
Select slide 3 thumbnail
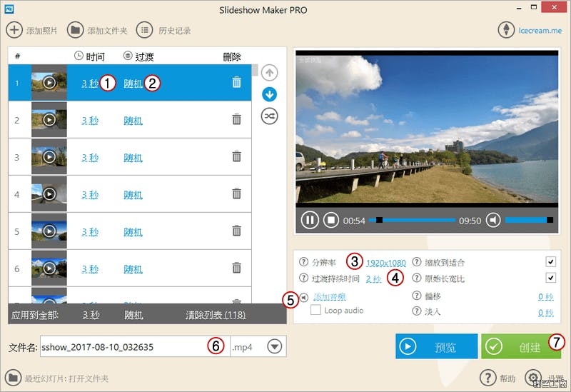(x=49, y=156)
